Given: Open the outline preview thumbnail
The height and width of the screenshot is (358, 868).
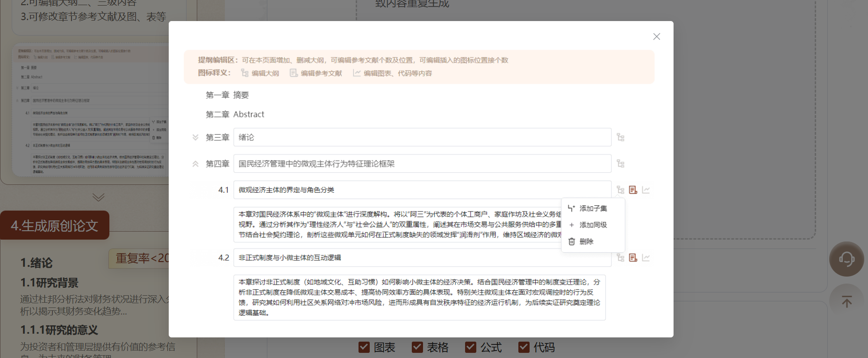Looking at the screenshot, I should (x=90, y=110).
